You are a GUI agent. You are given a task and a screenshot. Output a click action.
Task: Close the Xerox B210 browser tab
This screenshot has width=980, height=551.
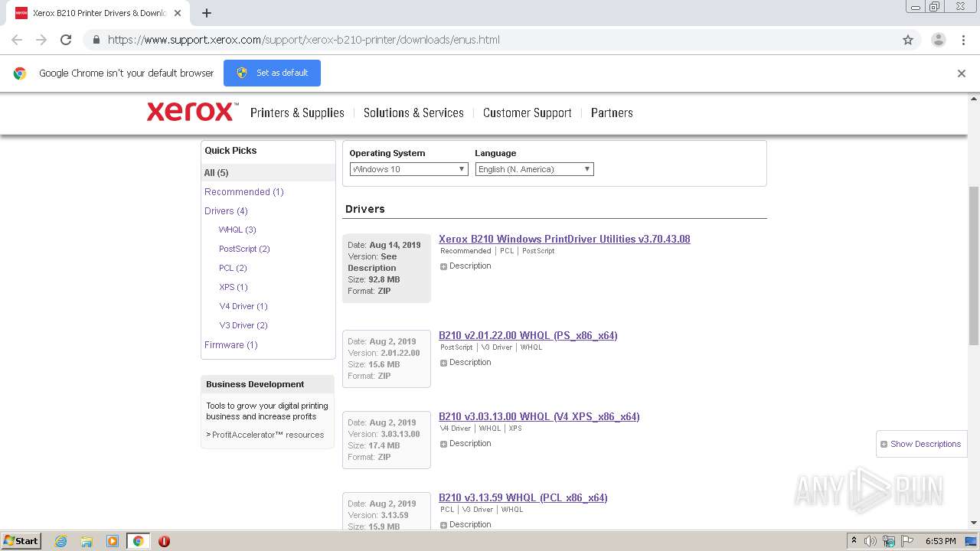[x=177, y=13]
